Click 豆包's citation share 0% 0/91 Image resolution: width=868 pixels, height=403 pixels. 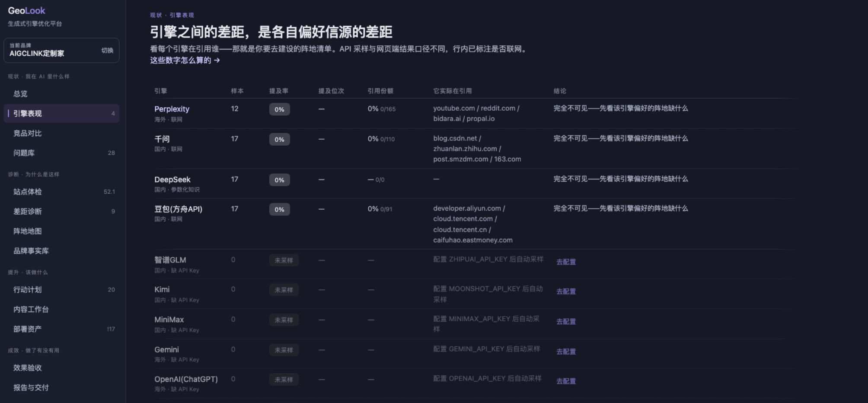pyautogui.click(x=380, y=209)
